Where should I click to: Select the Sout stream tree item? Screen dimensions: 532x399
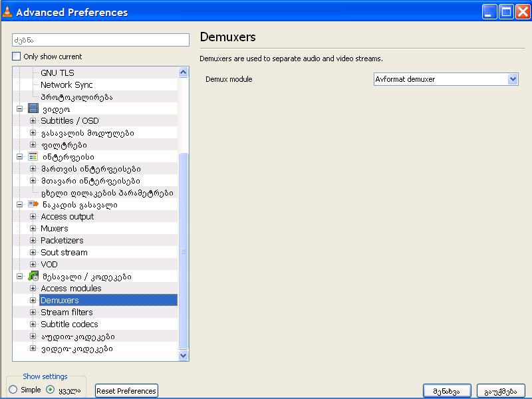click(64, 253)
